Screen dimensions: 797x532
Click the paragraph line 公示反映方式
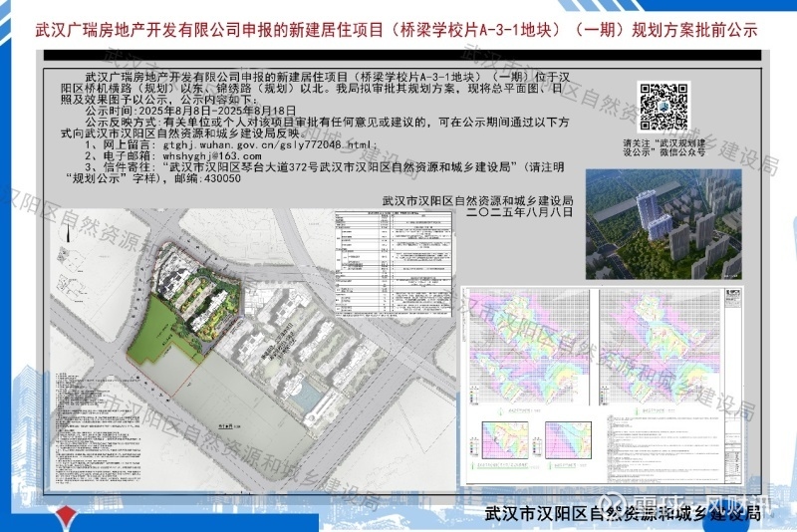(327, 123)
